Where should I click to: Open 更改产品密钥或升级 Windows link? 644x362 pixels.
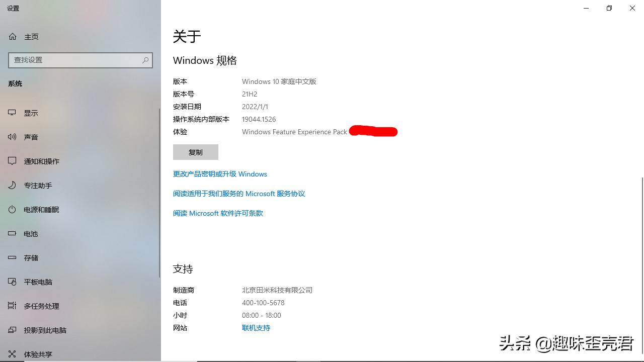coord(220,173)
